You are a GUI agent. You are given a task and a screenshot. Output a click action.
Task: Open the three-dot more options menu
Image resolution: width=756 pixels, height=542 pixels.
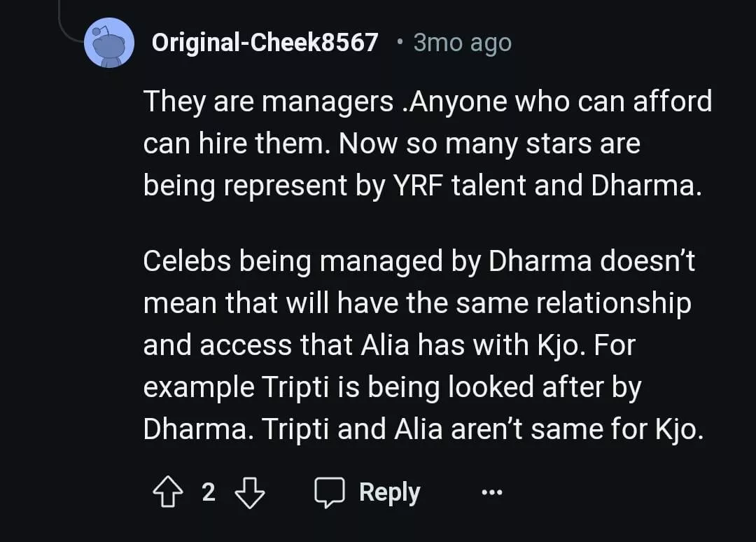(492, 493)
